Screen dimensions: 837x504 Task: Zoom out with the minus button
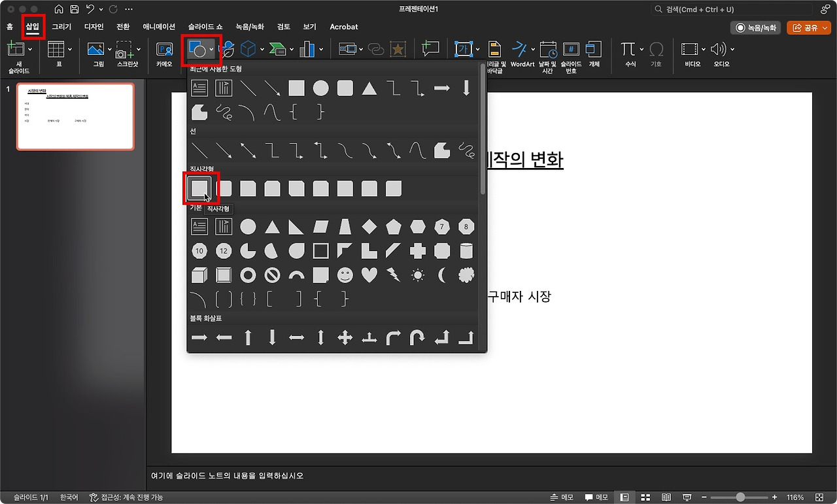click(x=703, y=497)
